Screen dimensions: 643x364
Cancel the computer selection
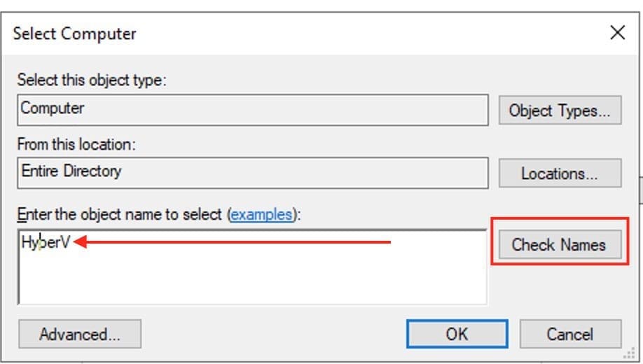[x=570, y=334]
